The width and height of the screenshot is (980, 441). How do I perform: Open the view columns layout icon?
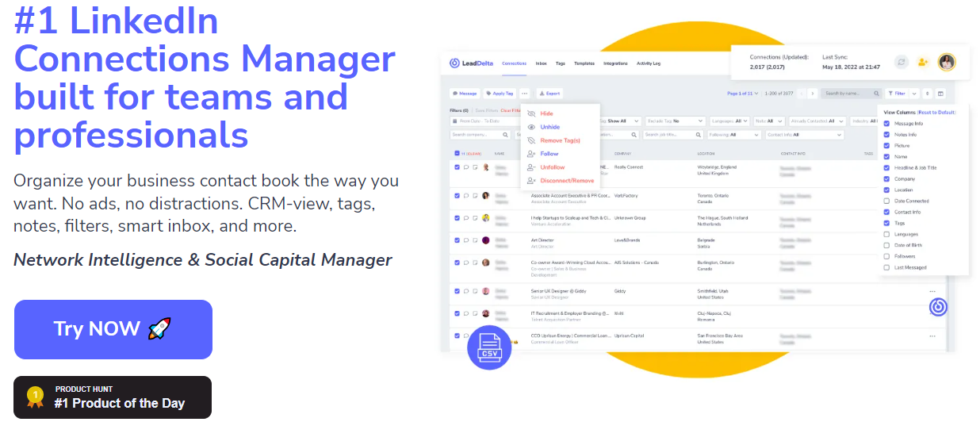tap(940, 94)
